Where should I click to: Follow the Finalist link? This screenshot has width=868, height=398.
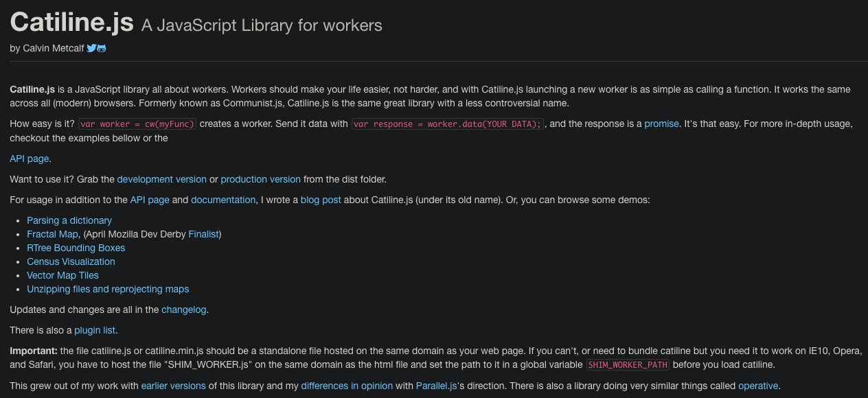click(203, 234)
